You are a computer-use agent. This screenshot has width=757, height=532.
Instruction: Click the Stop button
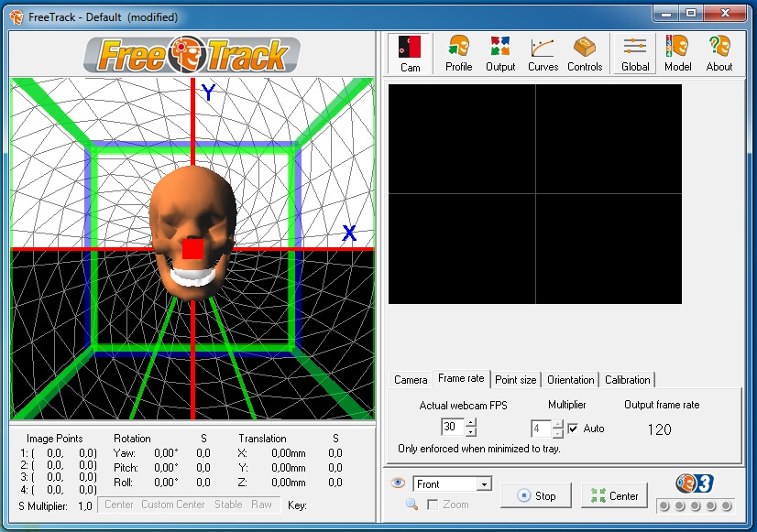point(536,495)
